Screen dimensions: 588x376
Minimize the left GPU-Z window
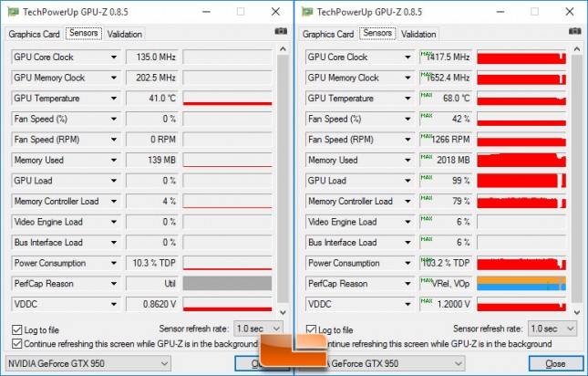pos(206,12)
